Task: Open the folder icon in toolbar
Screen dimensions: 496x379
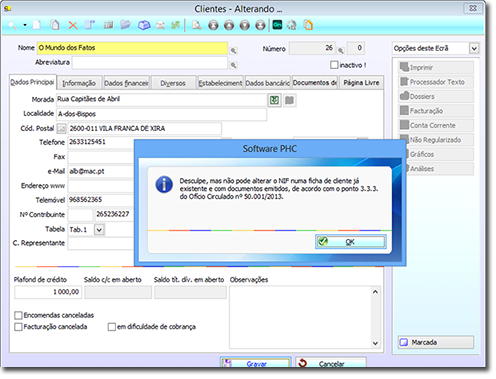Action: coord(125,25)
